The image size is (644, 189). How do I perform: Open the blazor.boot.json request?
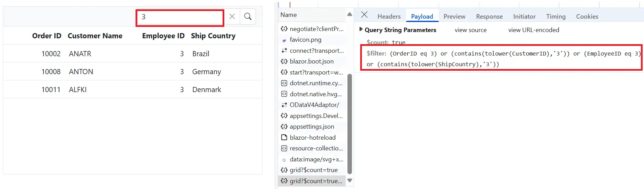click(x=312, y=61)
